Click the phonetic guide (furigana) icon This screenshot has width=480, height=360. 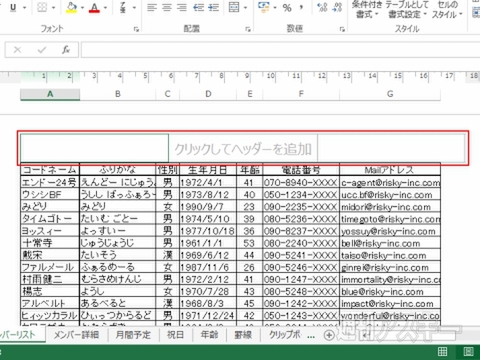[123, 7]
